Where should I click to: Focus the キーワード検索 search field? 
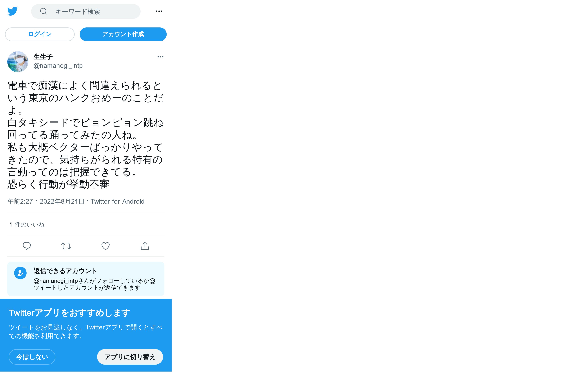(x=86, y=11)
